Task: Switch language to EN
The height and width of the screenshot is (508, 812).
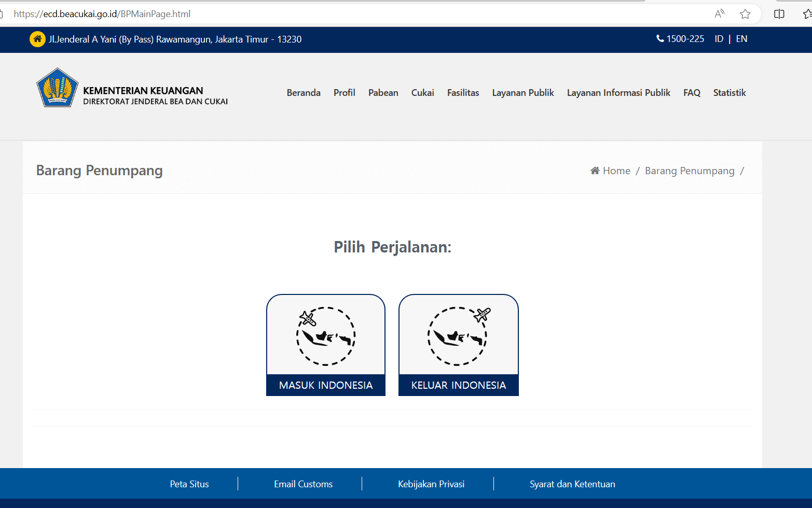Action: (741, 39)
